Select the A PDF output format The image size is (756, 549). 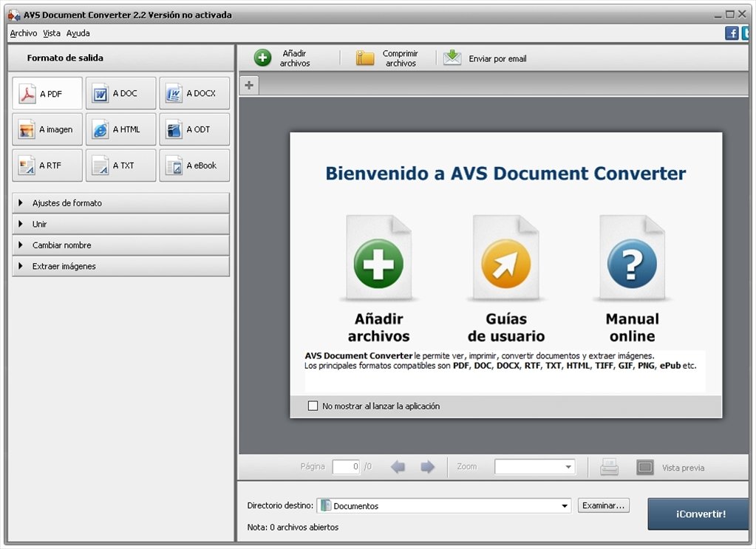tap(47, 94)
